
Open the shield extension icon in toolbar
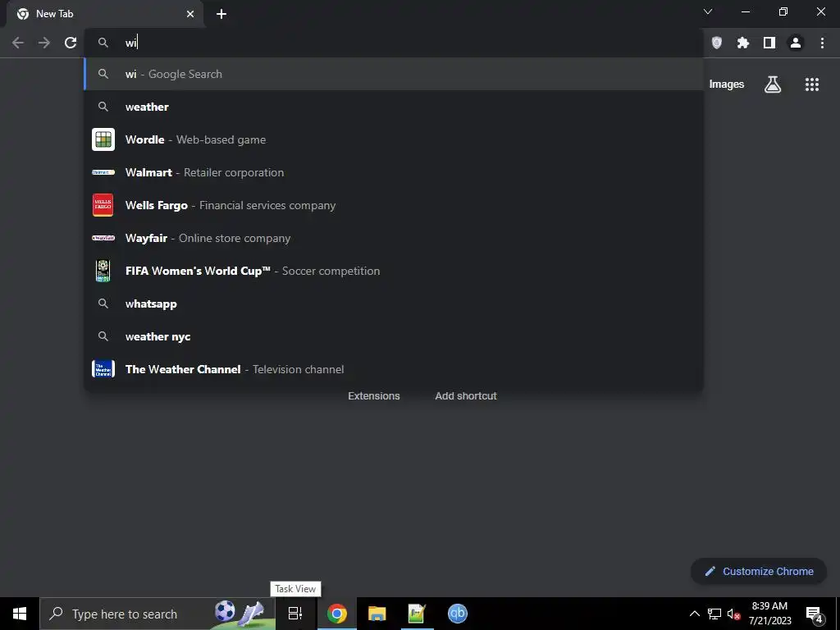pyautogui.click(x=717, y=43)
